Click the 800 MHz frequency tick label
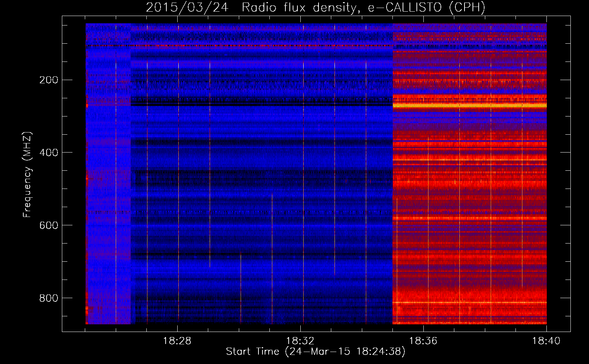The width and height of the screenshot is (589, 364). tap(48, 298)
